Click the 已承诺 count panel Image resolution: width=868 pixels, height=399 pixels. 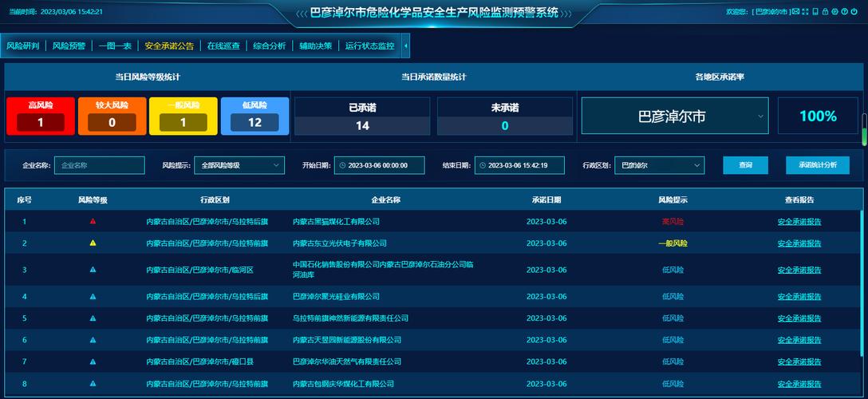(362, 117)
